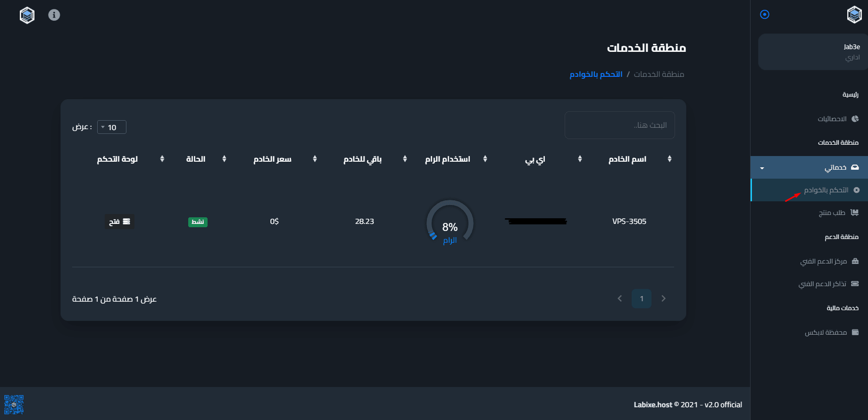Open the Jab3e user profile card
The image size is (868, 420).
pyautogui.click(x=813, y=52)
